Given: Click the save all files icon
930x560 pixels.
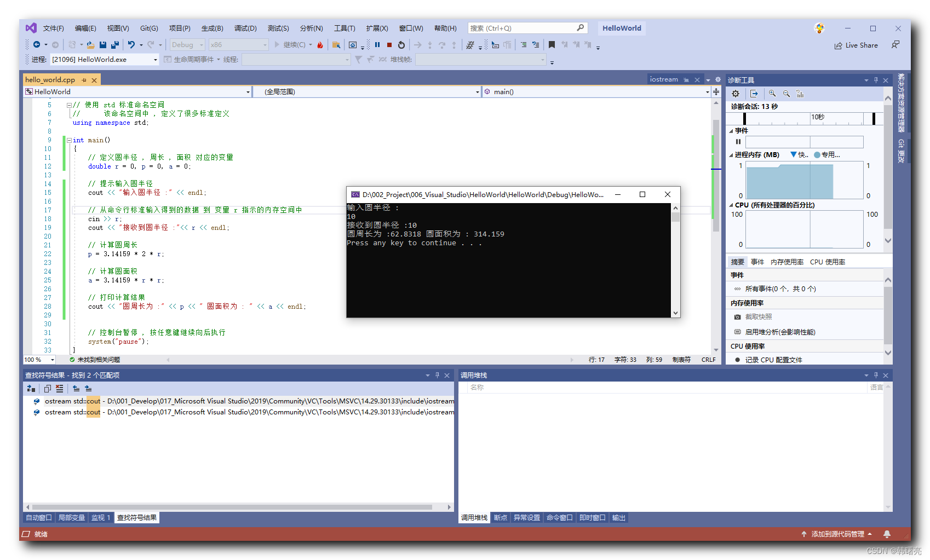Looking at the screenshot, I should point(115,45).
